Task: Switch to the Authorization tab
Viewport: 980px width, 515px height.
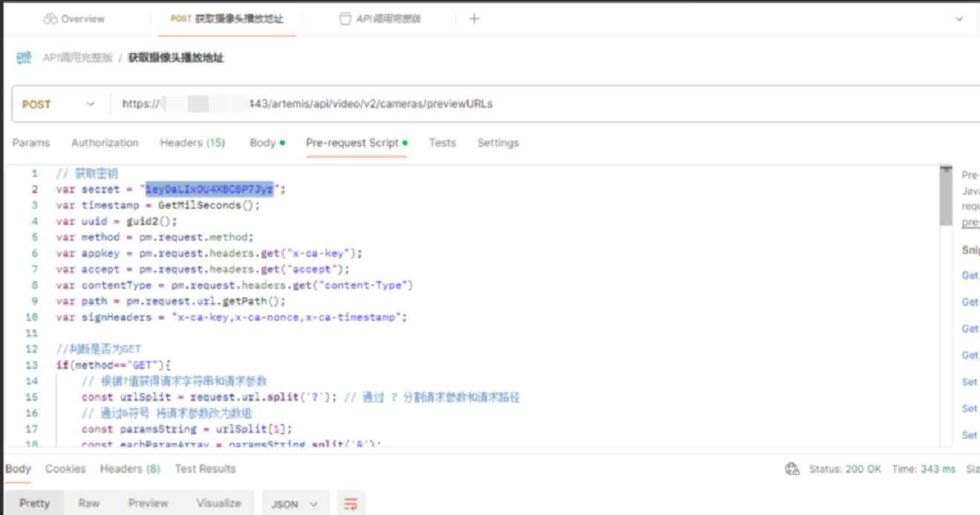Action: tap(105, 142)
